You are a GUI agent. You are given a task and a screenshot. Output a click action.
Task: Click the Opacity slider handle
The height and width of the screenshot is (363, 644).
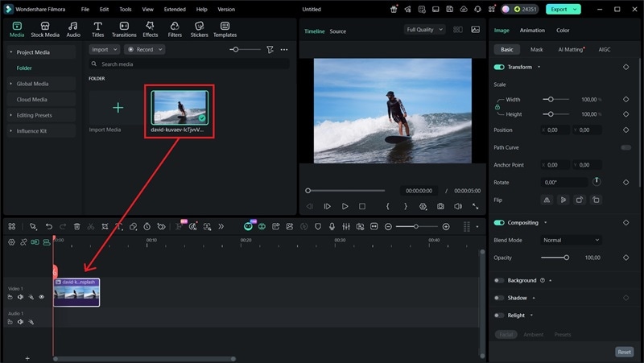(x=567, y=258)
